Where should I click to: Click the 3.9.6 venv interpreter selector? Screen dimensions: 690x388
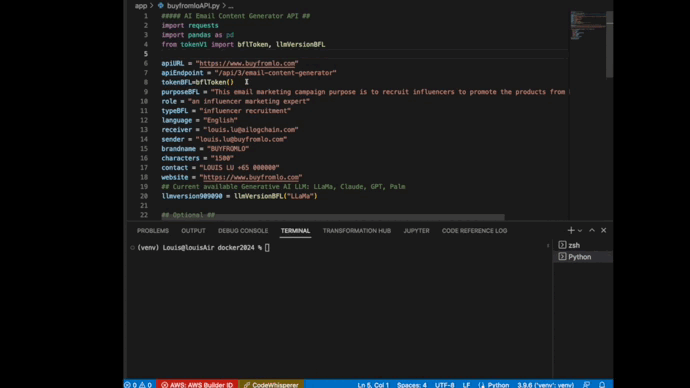click(x=545, y=384)
